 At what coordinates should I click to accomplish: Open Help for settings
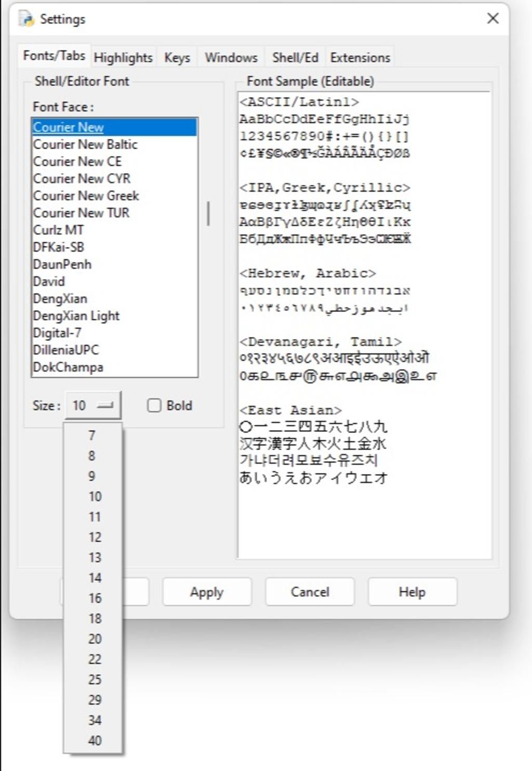(x=413, y=592)
